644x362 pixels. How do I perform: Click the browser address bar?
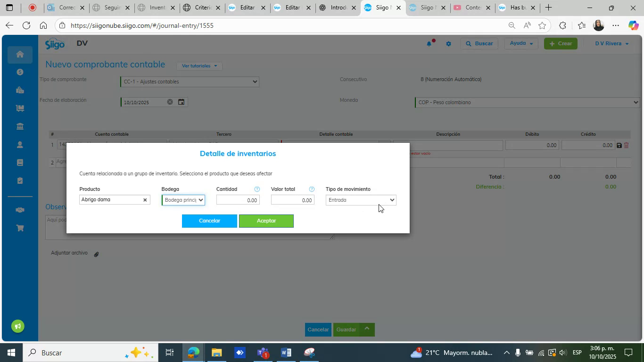pos(283,25)
